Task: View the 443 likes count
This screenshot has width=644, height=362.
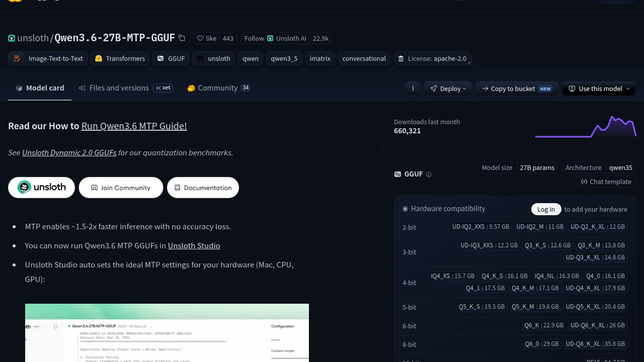Action: coord(228,38)
